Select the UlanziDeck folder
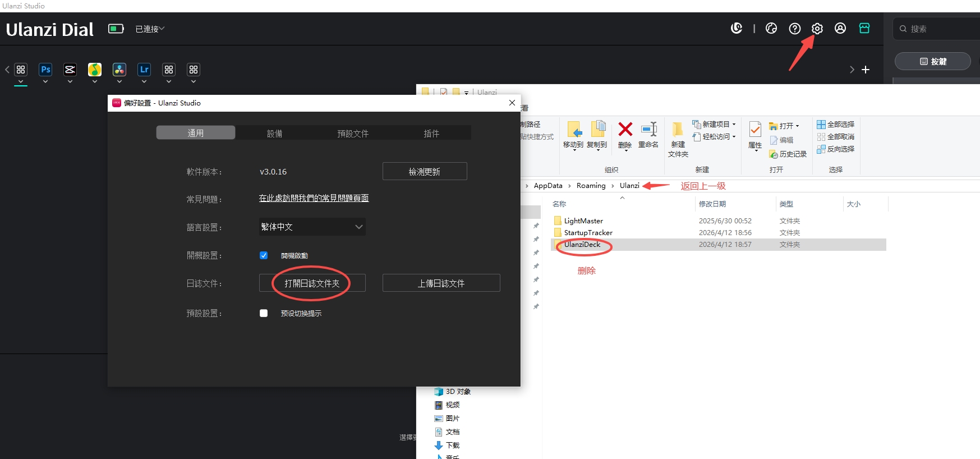 tap(582, 245)
